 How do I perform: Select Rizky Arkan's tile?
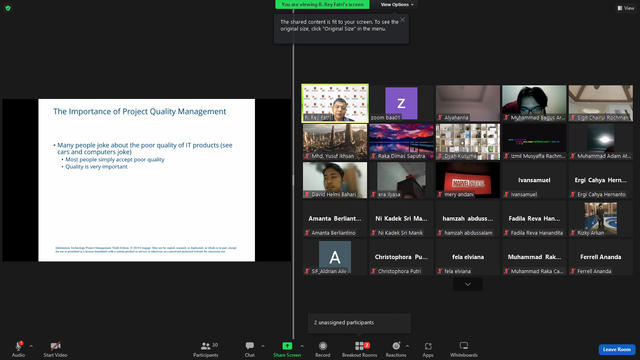(x=601, y=218)
